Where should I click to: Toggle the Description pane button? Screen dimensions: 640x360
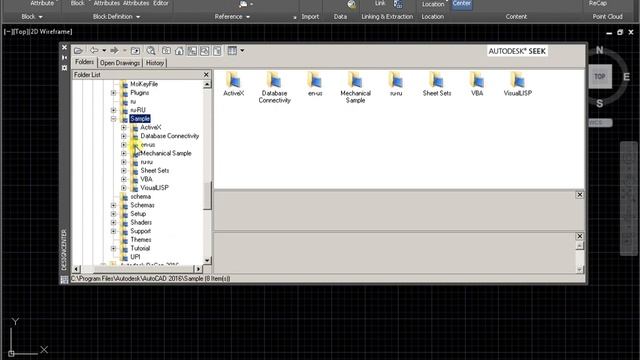(x=217, y=51)
